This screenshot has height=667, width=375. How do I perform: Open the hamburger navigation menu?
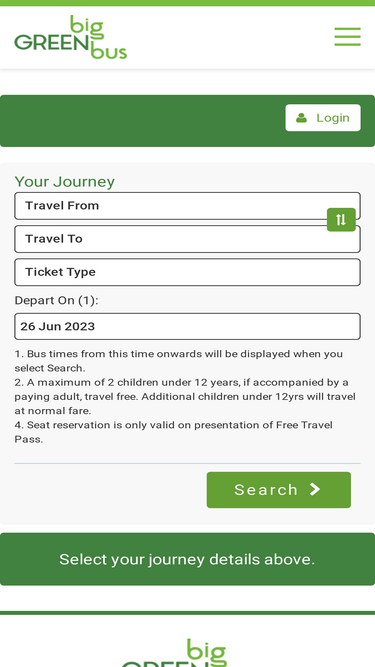tap(347, 37)
